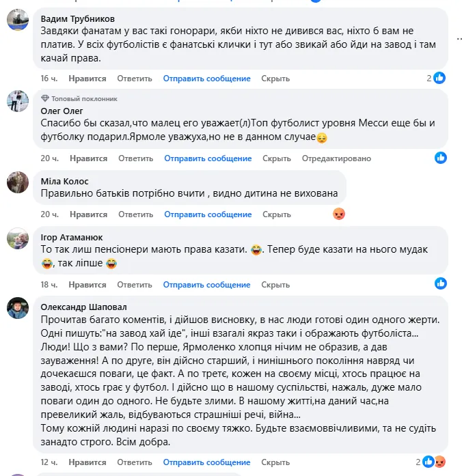This screenshot has width=462, height=476.
Task: Click the like reaction icon on Вадим Трубников's comment
Action: point(440,78)
